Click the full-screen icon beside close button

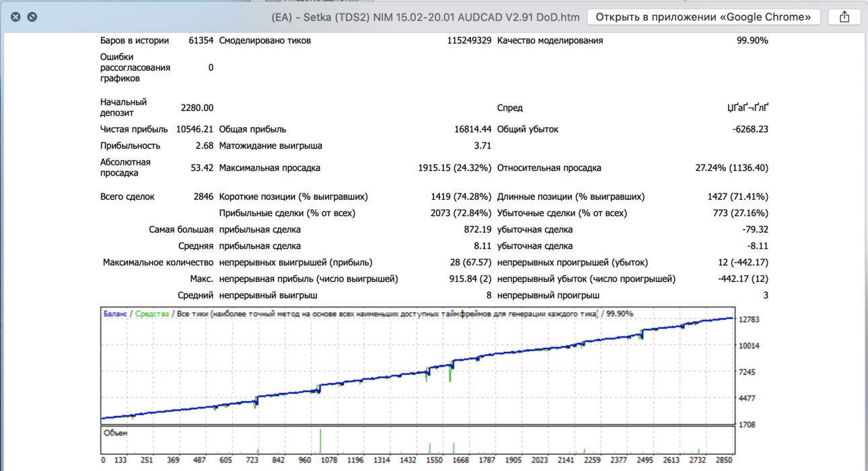pyautogui.click(x=32, y=17)
